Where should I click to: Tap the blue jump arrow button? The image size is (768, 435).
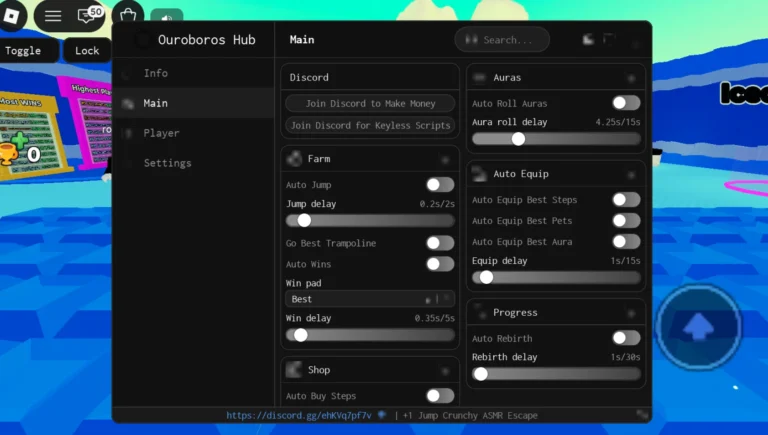point(699,327)
